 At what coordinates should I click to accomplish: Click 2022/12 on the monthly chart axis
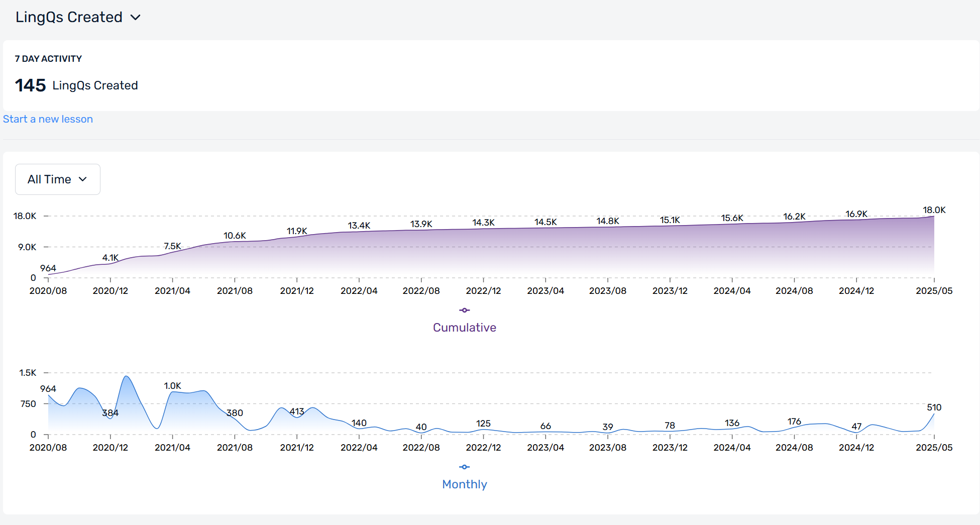[483, 448]
